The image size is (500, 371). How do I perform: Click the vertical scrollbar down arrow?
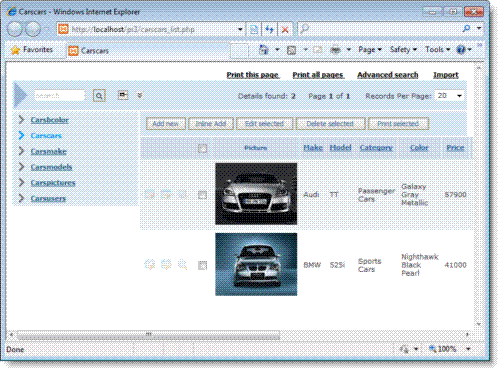(x=479, y=324)
